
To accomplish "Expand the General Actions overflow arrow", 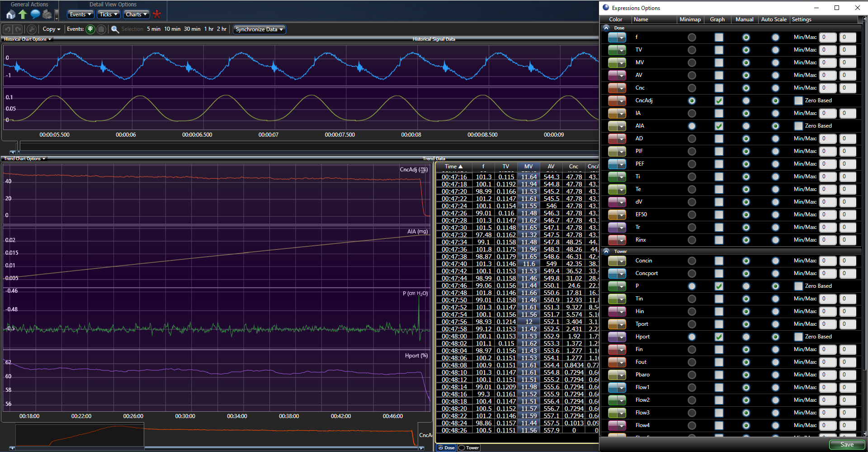I will point(57,15).
